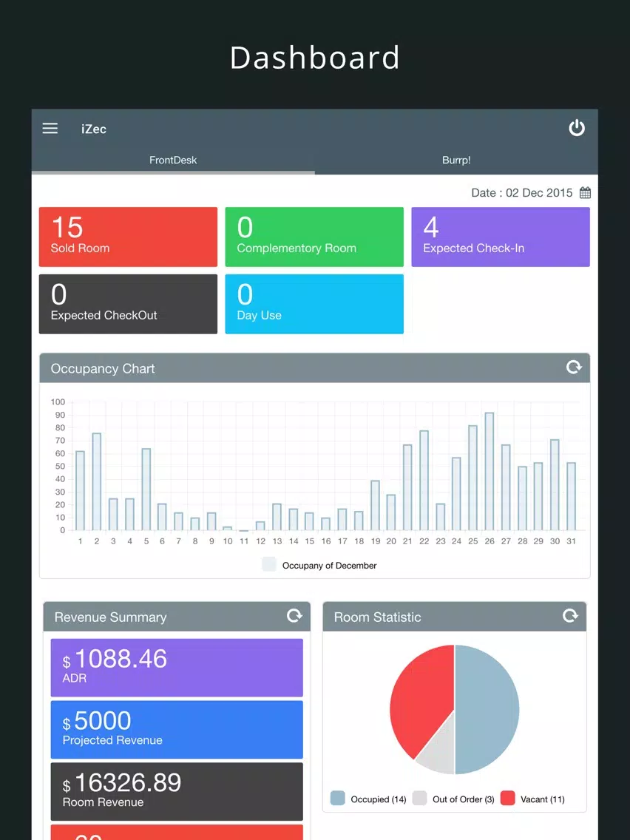
Task: Tap the power logout icon
Action: pyautogui.click(x=577, y=128)
